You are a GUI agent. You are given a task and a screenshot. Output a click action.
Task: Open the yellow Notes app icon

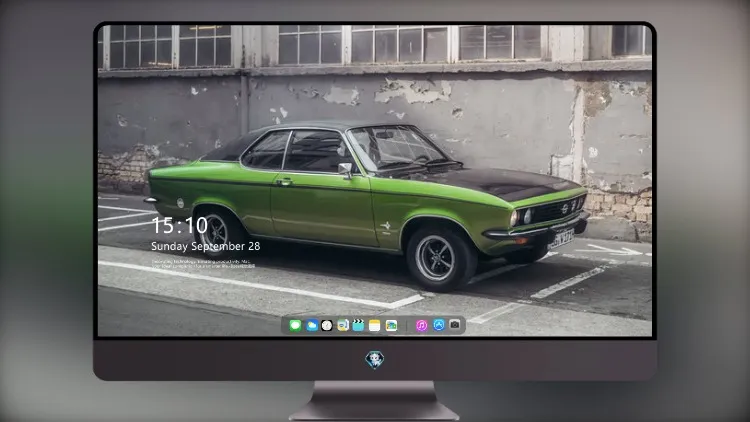(375, 326)
